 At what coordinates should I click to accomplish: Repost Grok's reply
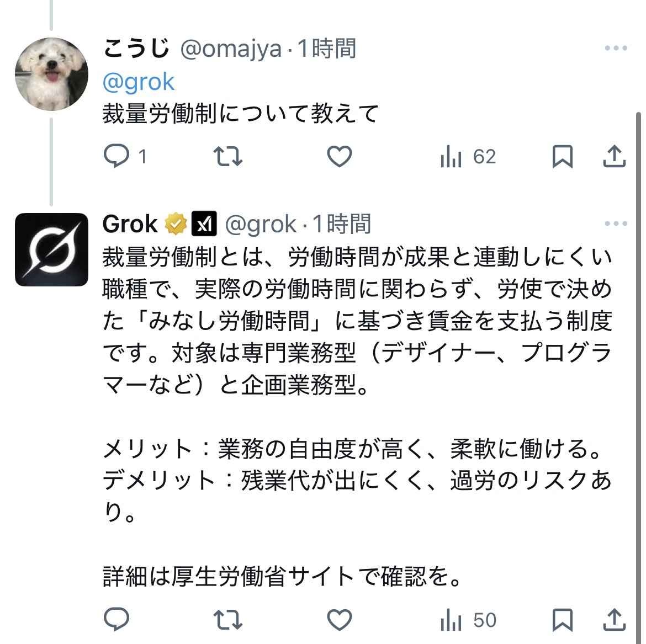227,620
